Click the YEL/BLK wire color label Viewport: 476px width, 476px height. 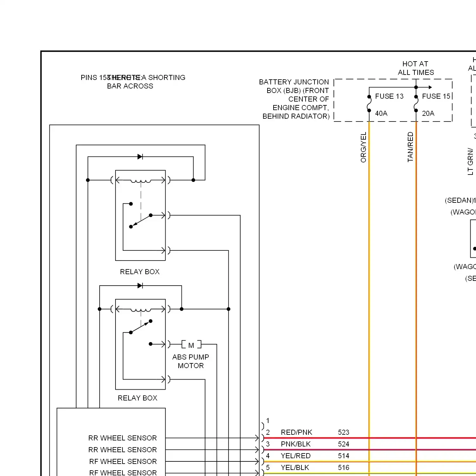[x=295, y=467]
